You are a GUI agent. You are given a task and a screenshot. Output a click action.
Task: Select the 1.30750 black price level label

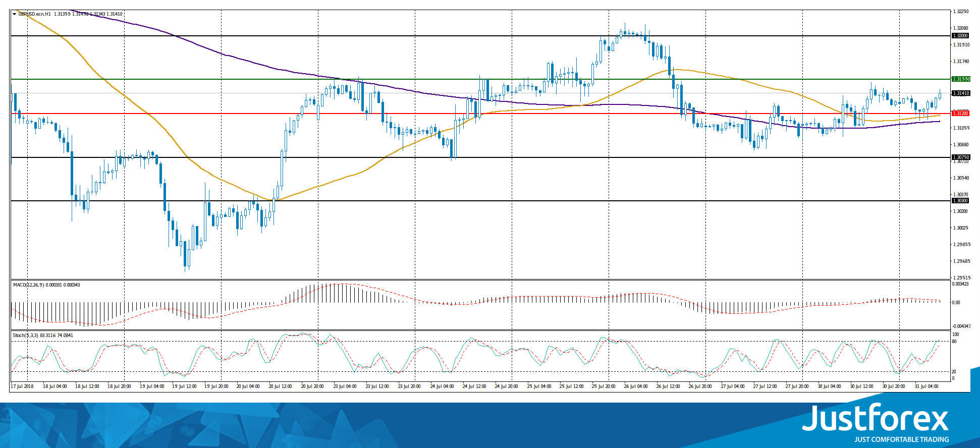coord(961,157)
